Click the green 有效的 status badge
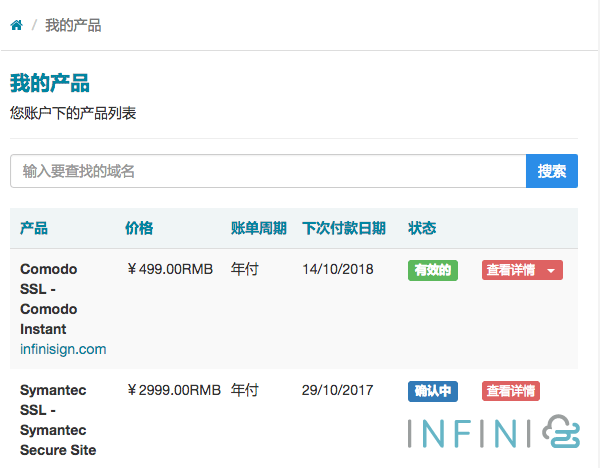This screenshot has height=468, width=600. (x=433, y=271)
